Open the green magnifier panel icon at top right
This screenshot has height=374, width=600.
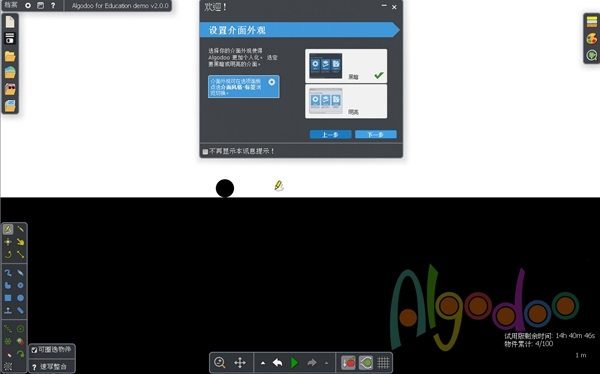[x=592, y=56]
